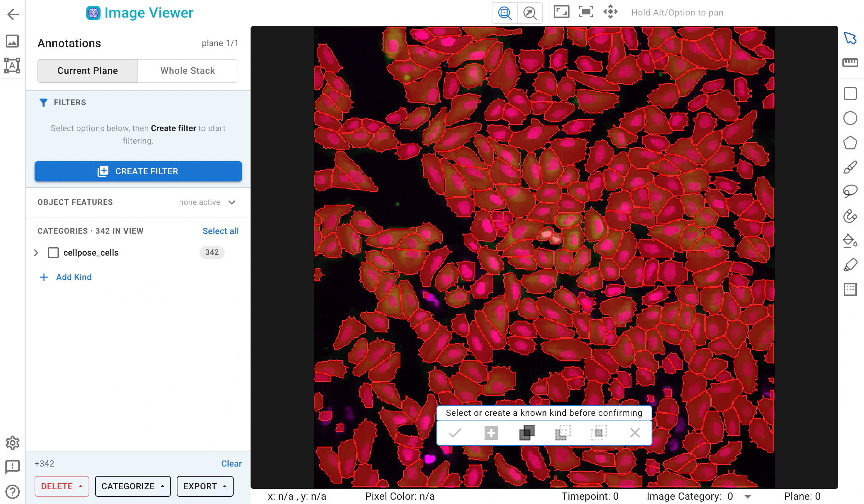The width and height of the screenshot is (864, 504).
Task: Click the merge overlapping squares icon
Action: [527, 433]
